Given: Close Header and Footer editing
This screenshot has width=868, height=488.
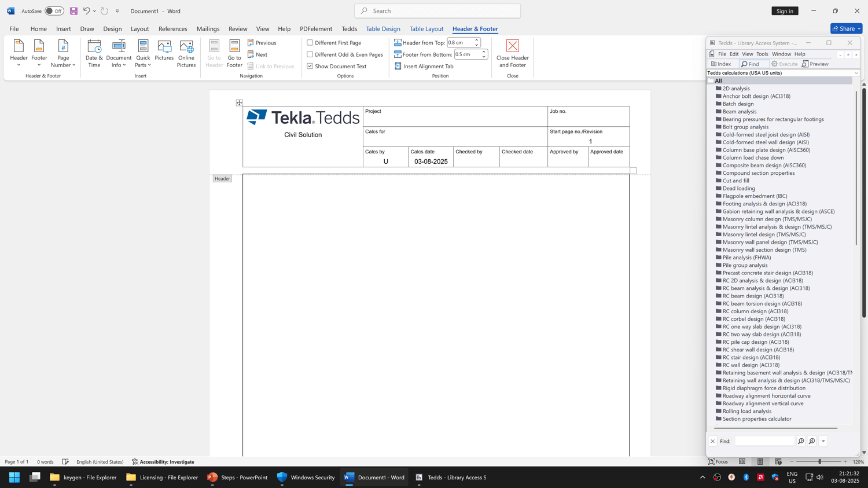Looking at the screenshot, I should 513,54.
